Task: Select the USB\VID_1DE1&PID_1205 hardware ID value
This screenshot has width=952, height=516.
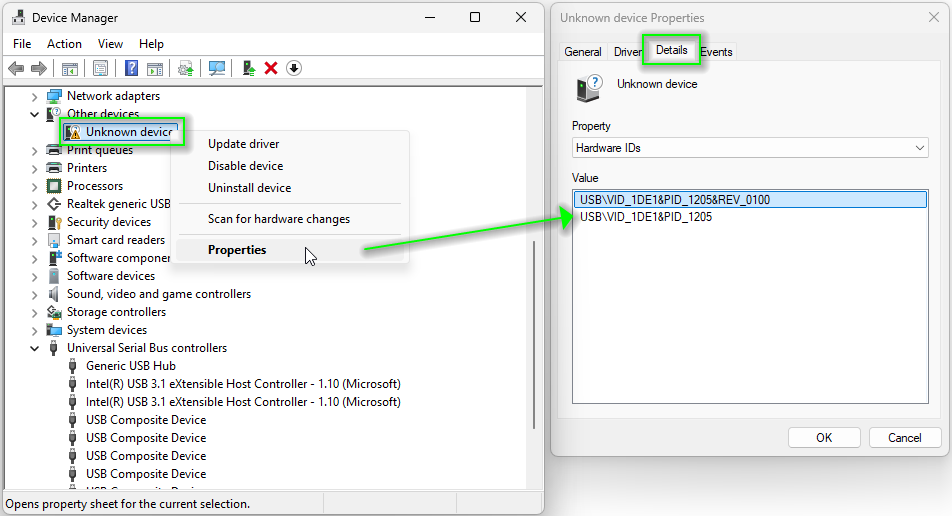Action: (x=646, y=217)
